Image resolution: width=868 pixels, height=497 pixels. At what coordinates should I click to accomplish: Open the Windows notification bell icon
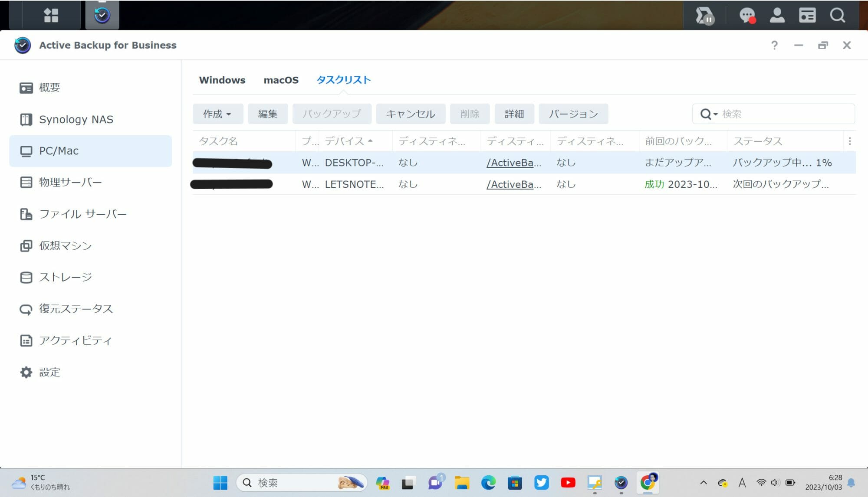tap(851, 483)
